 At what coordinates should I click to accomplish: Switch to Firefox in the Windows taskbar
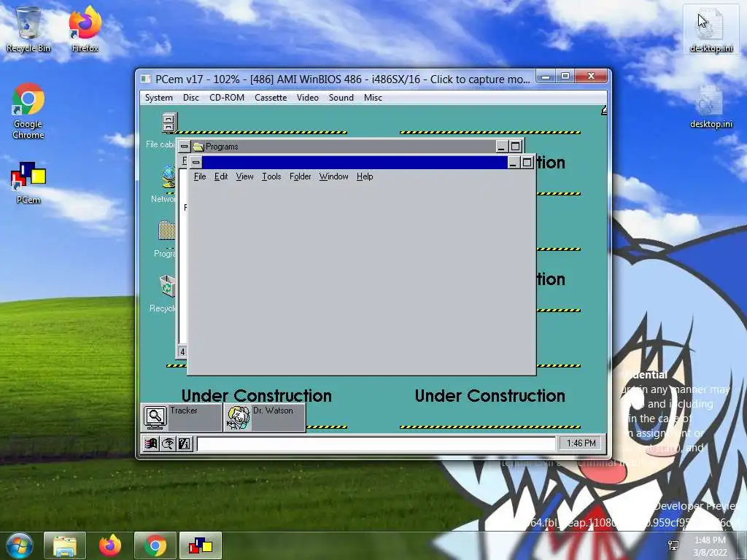pyautogui.click(x=110, y=545)
